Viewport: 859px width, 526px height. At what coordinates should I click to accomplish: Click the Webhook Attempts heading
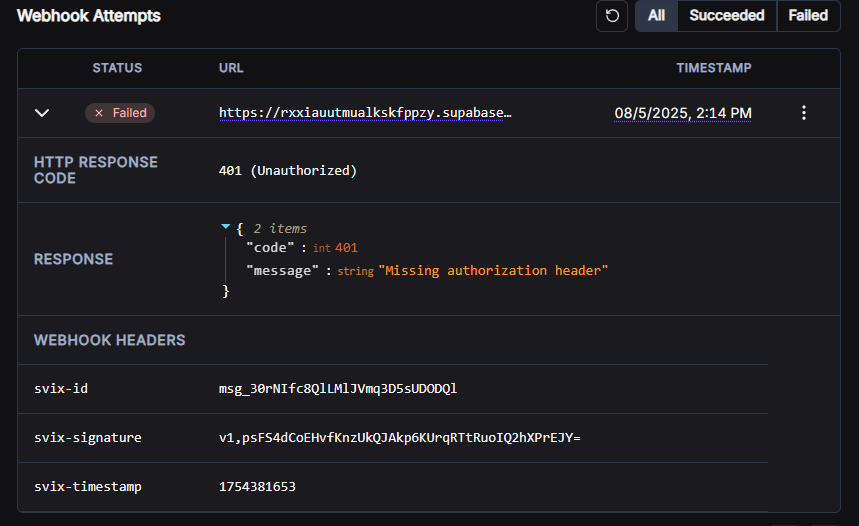click(89, 16)
